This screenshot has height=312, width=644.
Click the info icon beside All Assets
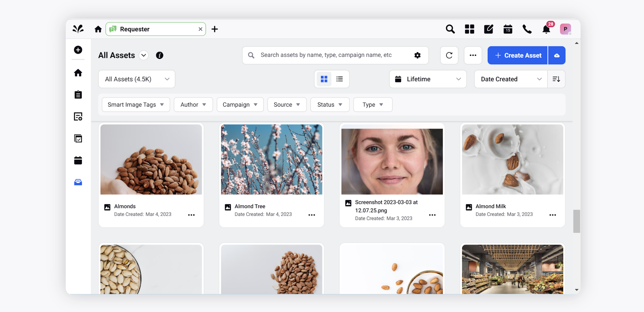[x=160, y=55]
